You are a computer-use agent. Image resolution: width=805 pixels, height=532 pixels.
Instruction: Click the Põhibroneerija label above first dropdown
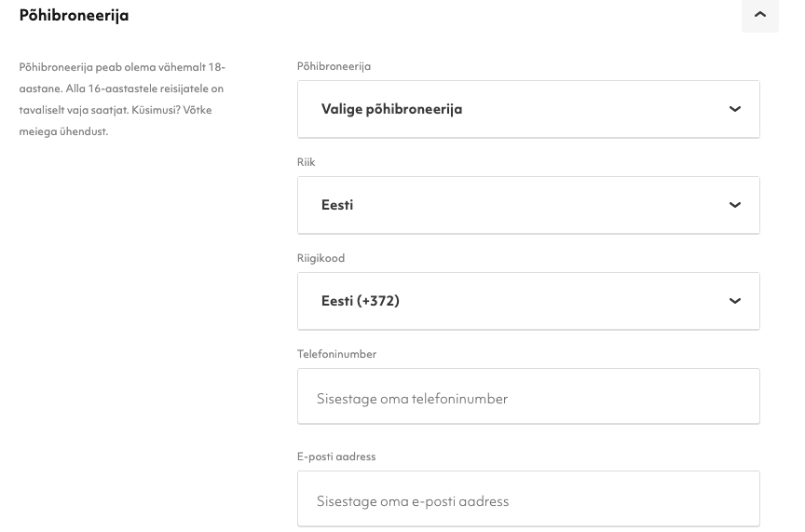(x=334, y=66)
